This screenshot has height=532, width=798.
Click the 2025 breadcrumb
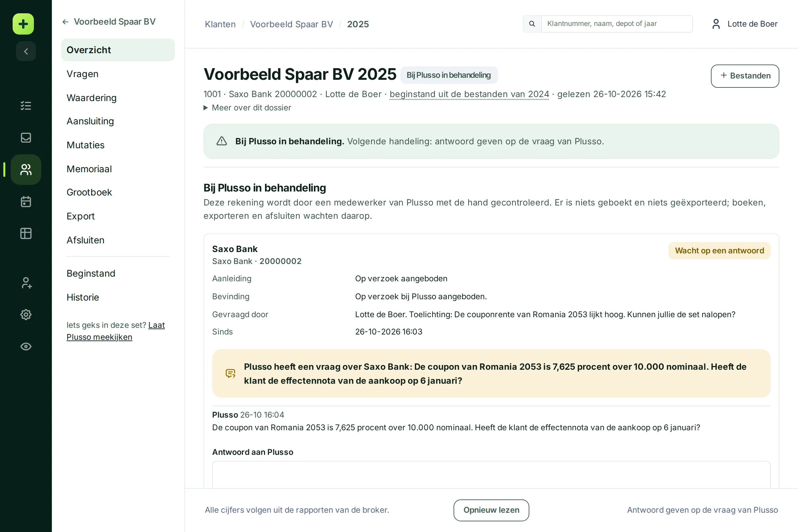coord(358,24)
